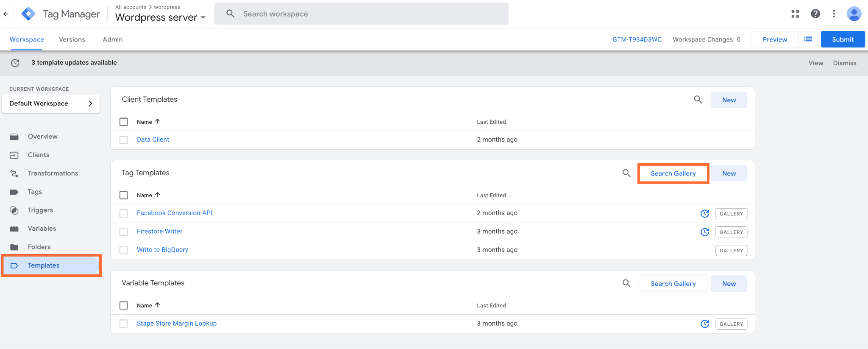Viewport: 868px width, 349px height.
Task: Open the three-dot more options menu
Action: (834, 14)
